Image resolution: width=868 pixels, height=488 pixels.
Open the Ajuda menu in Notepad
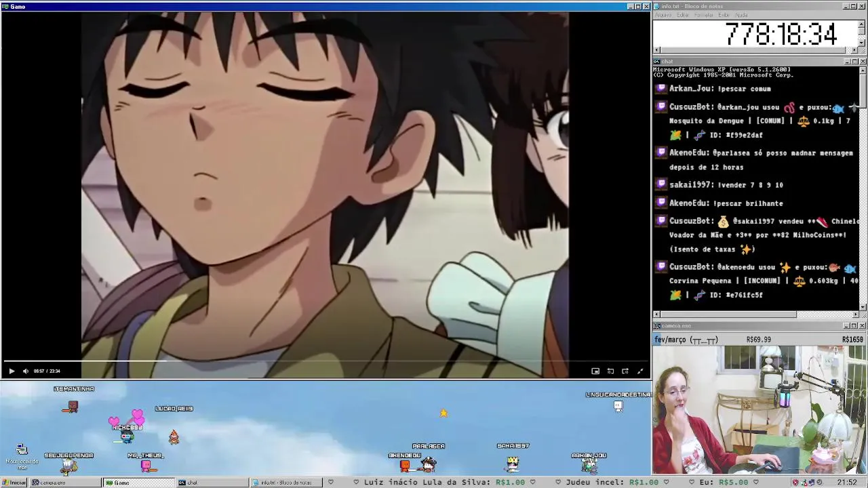pos(741,15)
